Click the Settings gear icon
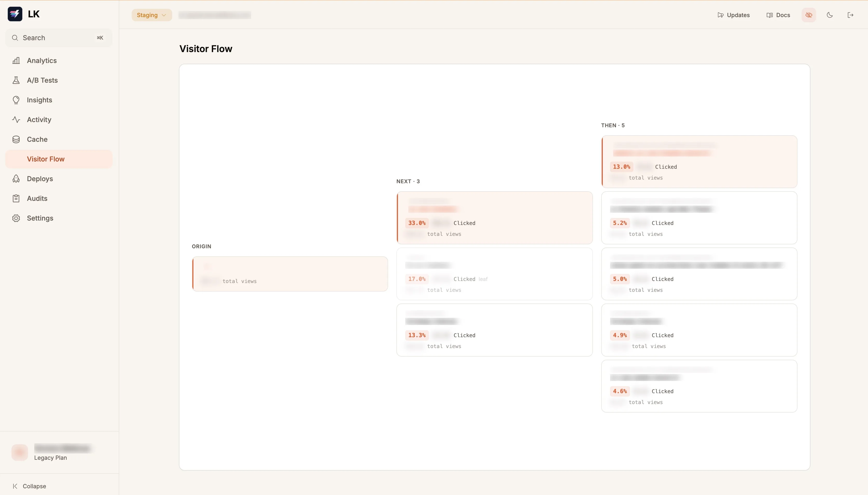 click(16, 218)
